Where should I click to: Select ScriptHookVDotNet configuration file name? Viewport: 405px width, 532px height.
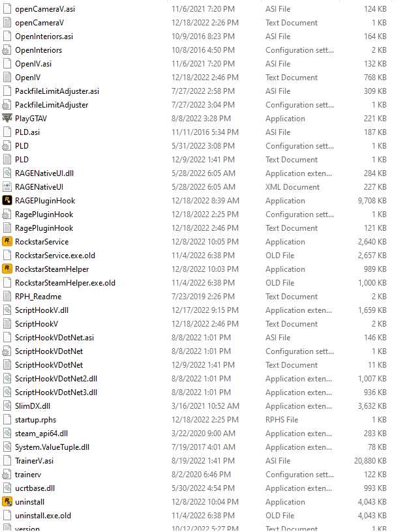pyautogui.click(x=49, y=351)
